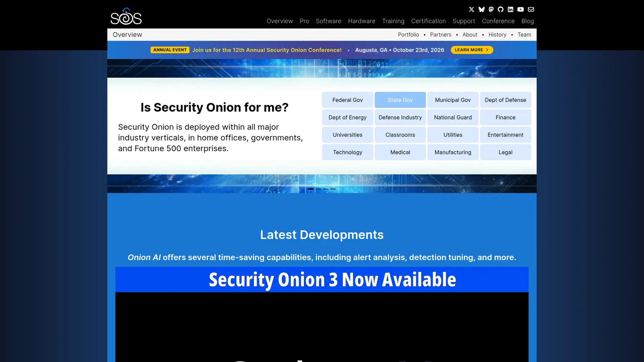Click the Onion AI italic text

pyautogui.click(x=144, y=257)
